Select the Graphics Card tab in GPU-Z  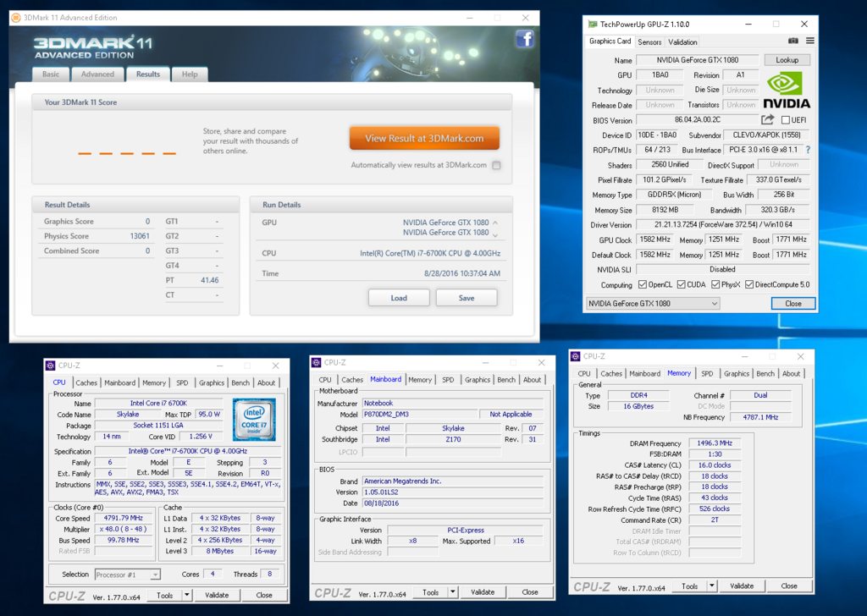point(610,41)
